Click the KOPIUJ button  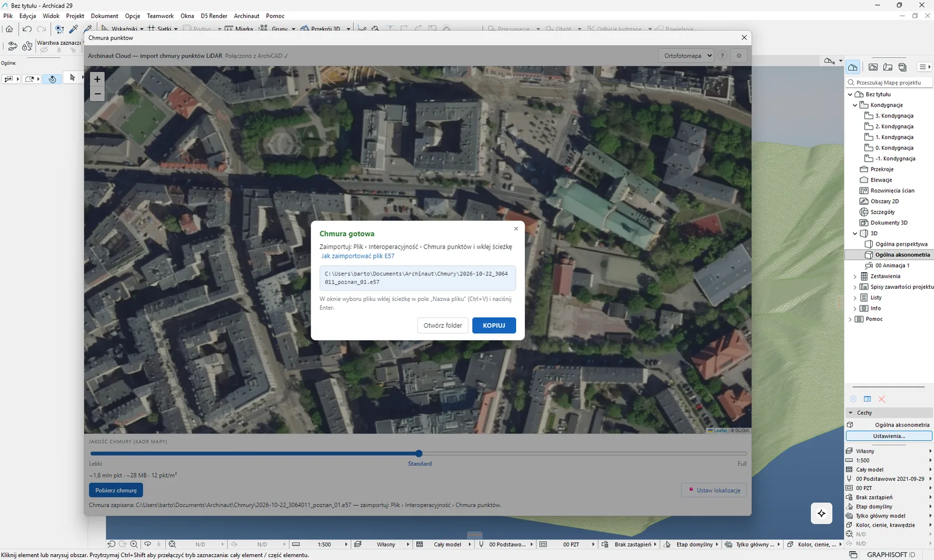(494, 325)
